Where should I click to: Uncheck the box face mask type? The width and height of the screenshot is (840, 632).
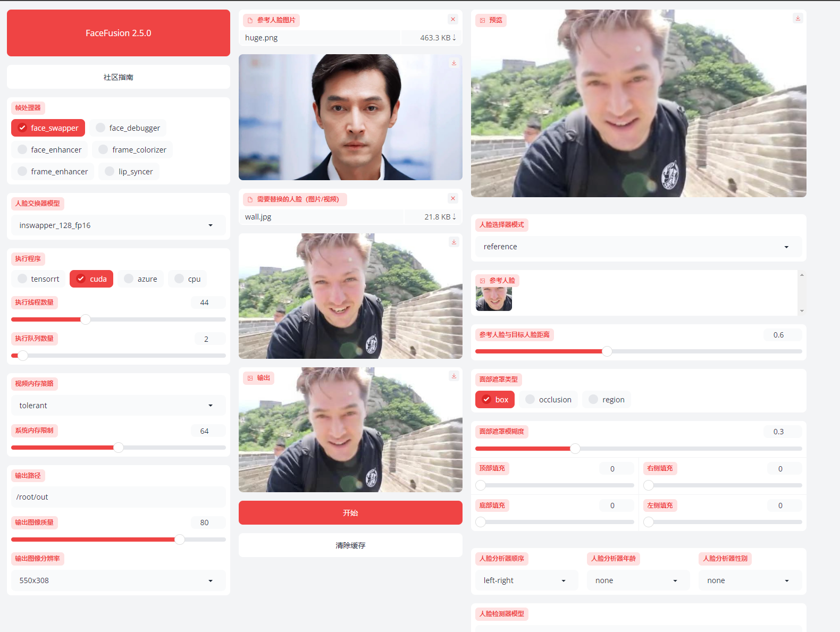[x=495, y=400]
